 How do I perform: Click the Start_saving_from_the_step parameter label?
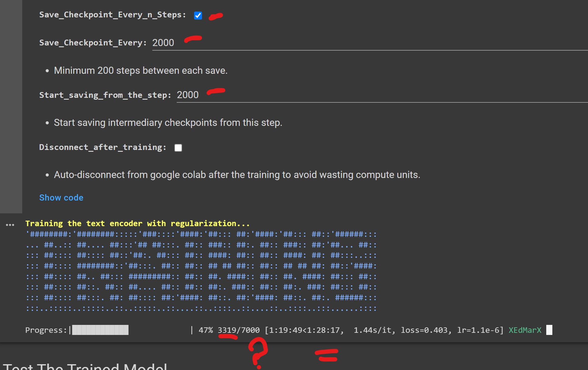105,95
